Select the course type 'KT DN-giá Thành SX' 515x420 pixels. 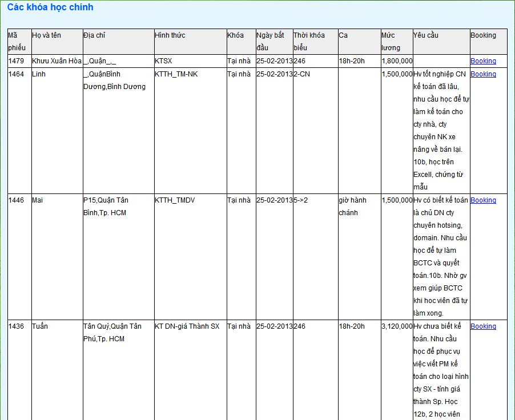(187, 326)
